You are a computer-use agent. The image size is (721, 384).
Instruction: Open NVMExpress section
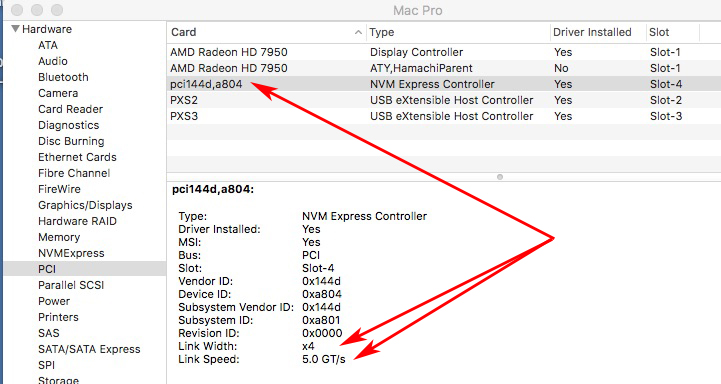71,253
